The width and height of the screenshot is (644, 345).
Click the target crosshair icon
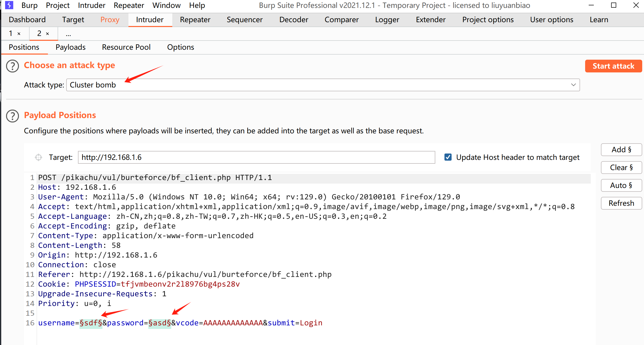point(38,157)
